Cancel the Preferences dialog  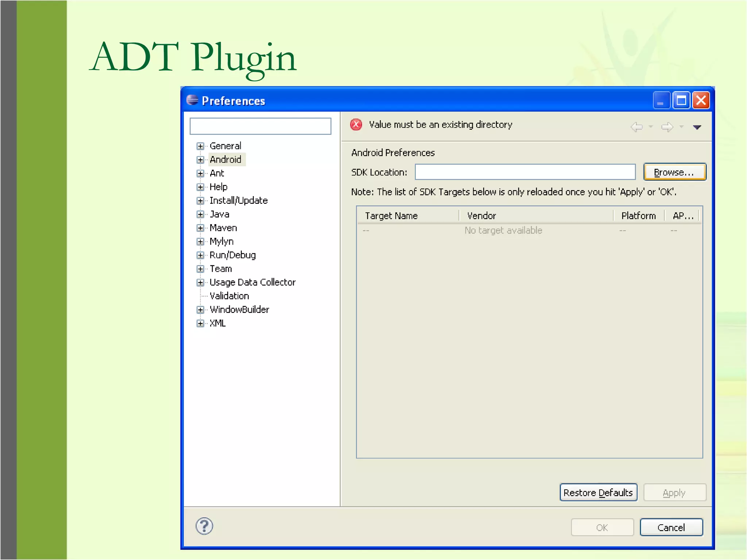coord(671,527)
